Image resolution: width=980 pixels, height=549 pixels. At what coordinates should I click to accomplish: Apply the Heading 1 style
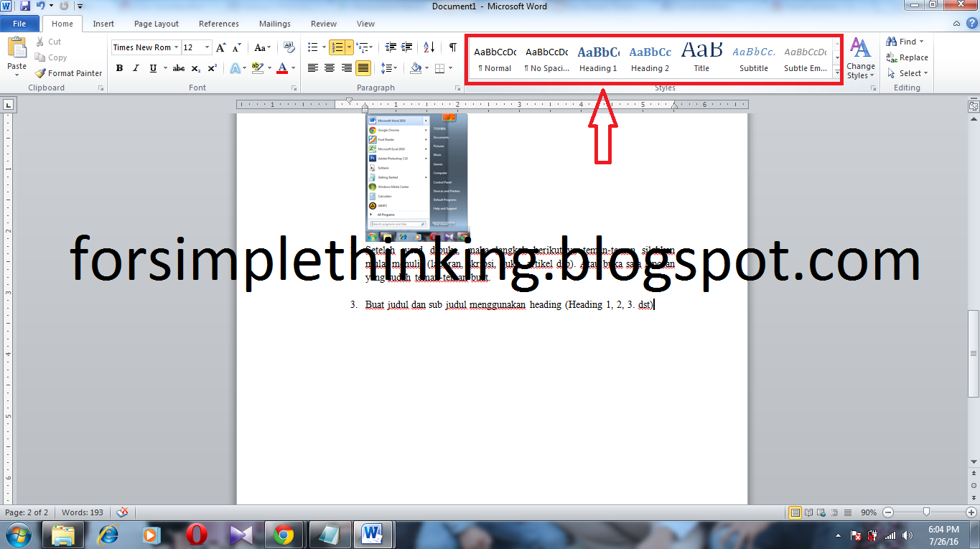tap(597, 57)
